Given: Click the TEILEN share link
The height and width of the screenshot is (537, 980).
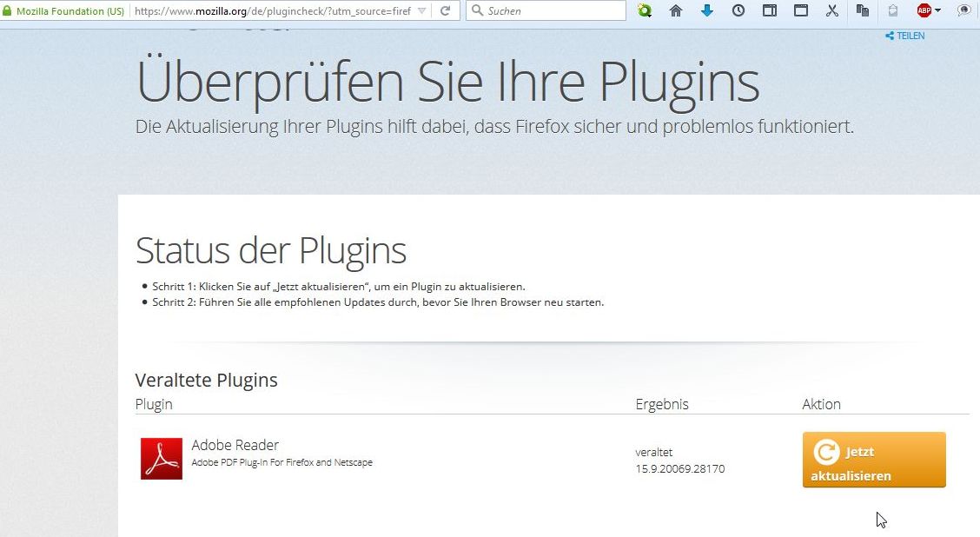Looking at the screenshot, I should point(905,36).
